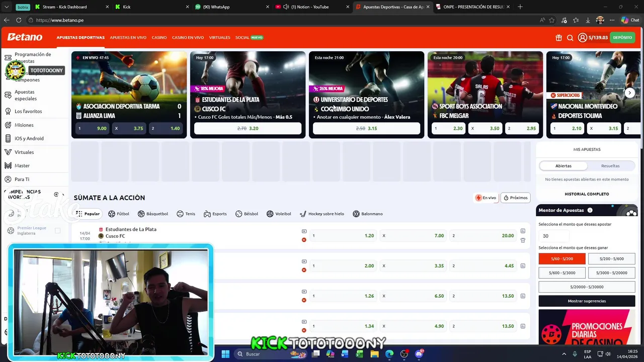Switch to the Abiertas bets tab
This screenshot has width=644, height=362.
click(x=563, y=166)
